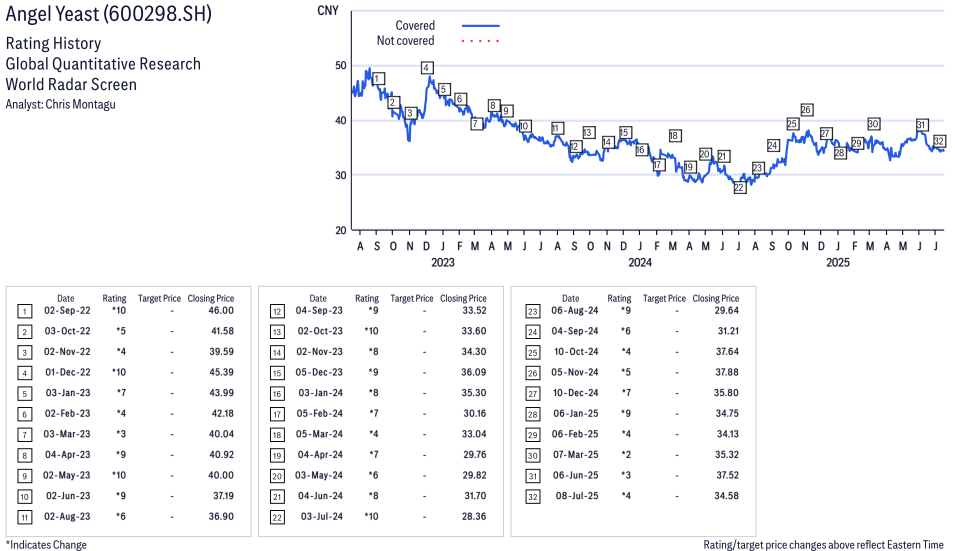The height and width of the screenshot is (551, 955).
Task: Click the Angel Yeast (600298.SH) title
Action: pos(108,13)
